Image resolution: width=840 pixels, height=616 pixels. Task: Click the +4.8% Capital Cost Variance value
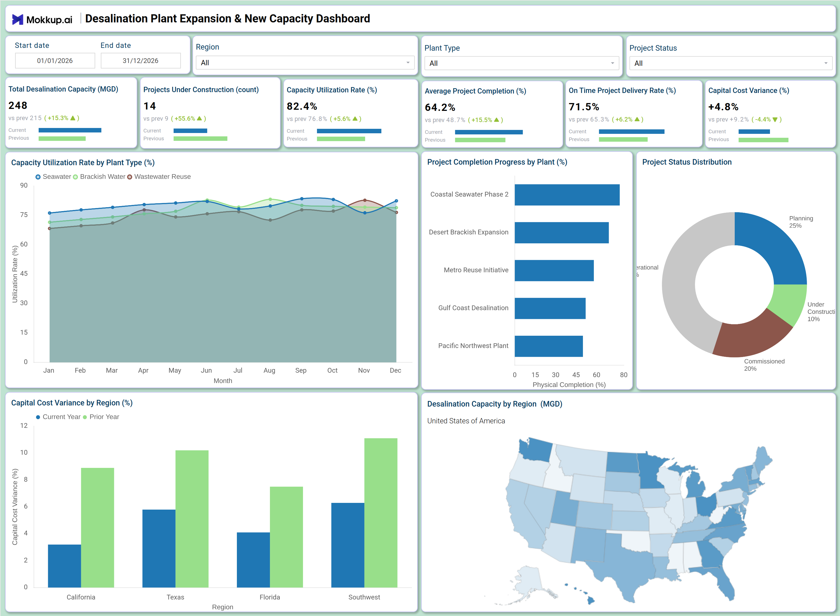click(x=723, y=107)
